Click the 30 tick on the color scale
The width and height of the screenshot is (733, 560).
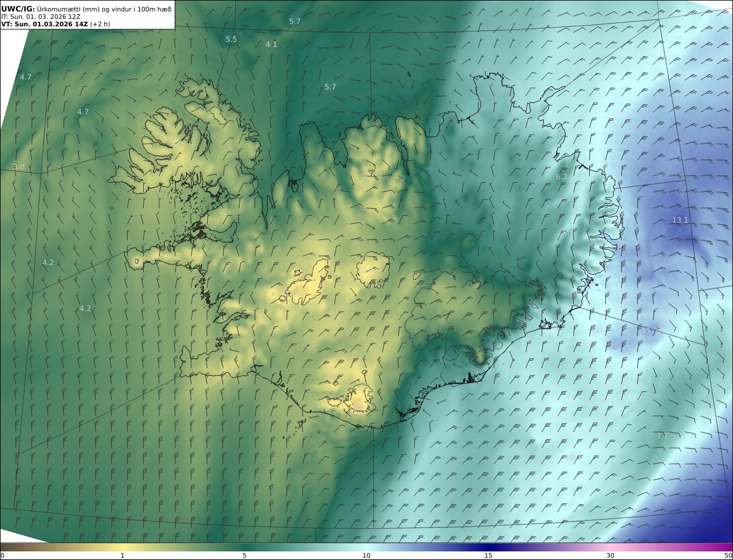pos(610,555)
